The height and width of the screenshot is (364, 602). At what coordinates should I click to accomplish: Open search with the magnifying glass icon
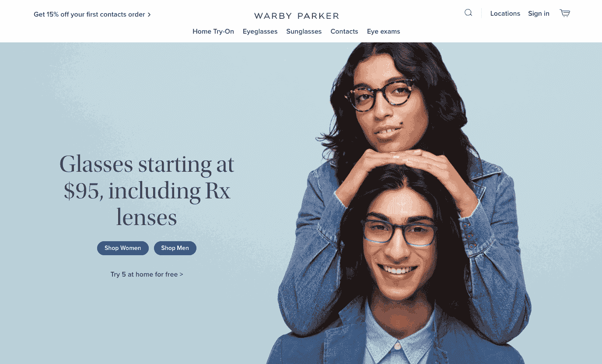[x=468, y=13]
